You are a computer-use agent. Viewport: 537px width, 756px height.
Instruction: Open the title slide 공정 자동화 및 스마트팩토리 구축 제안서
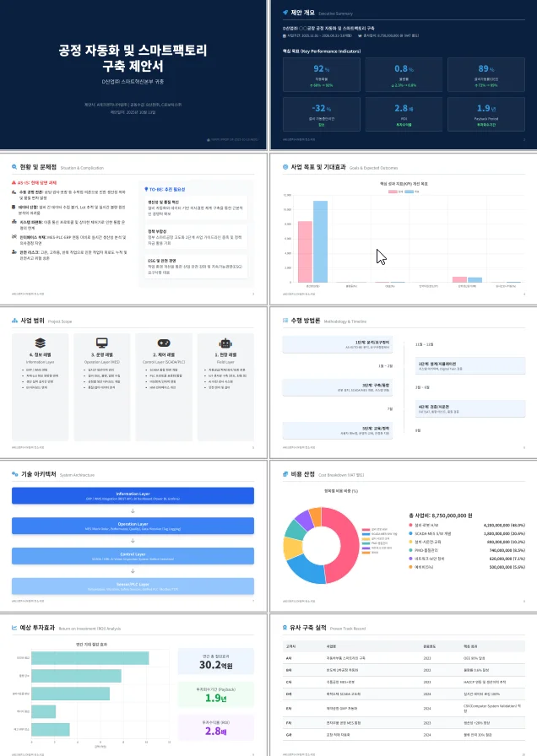(x=133, y=74)
